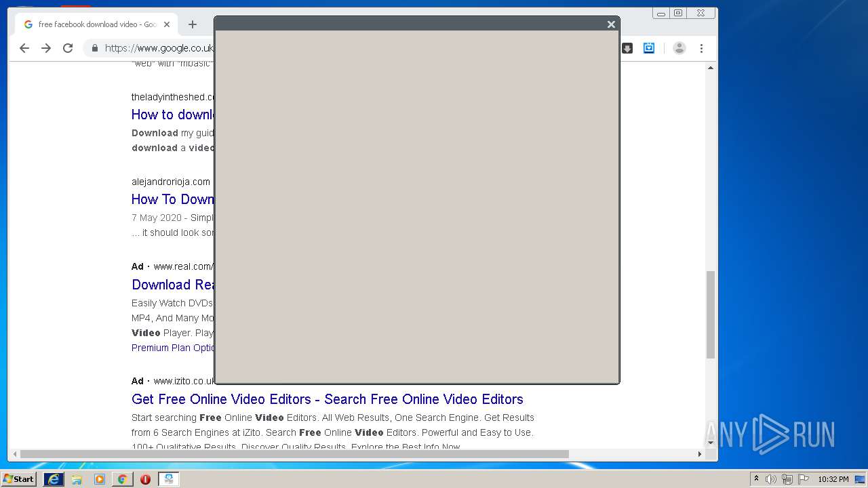This screenshot has width=868, height=488.
Task: Open 'Get Free Online Video Editors' ad link
Action: pyautogui.click(x=328, y=399)
